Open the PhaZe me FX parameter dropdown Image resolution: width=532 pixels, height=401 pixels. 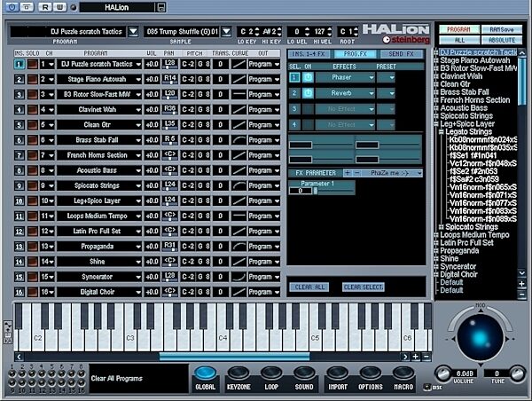[x=419, y=173]
